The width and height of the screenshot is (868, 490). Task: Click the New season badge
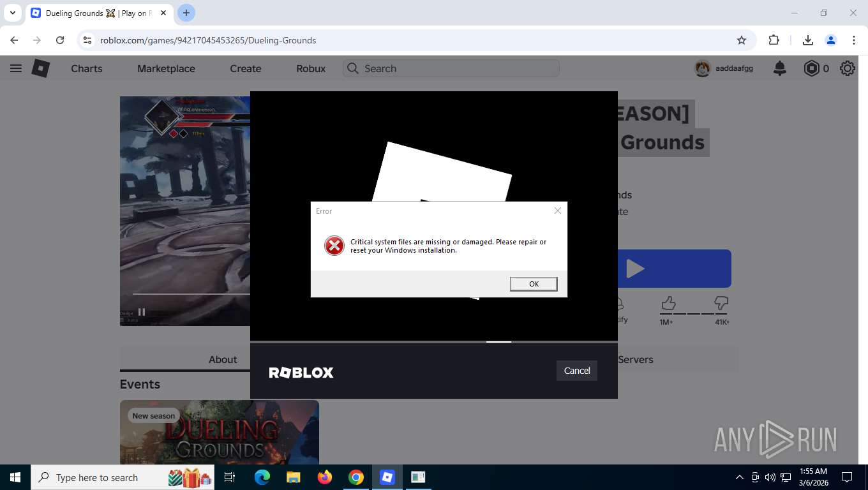(x=153, y=416)
